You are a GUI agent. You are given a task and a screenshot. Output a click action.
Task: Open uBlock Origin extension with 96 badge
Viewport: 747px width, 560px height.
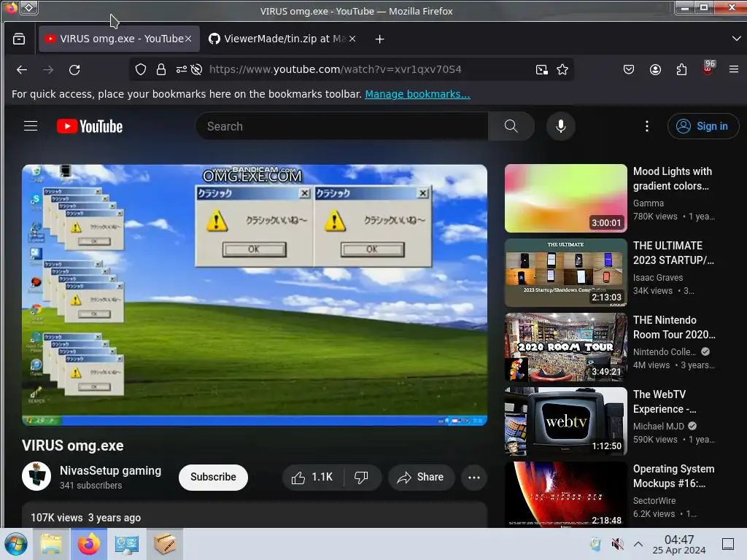(x=708, y=68)
